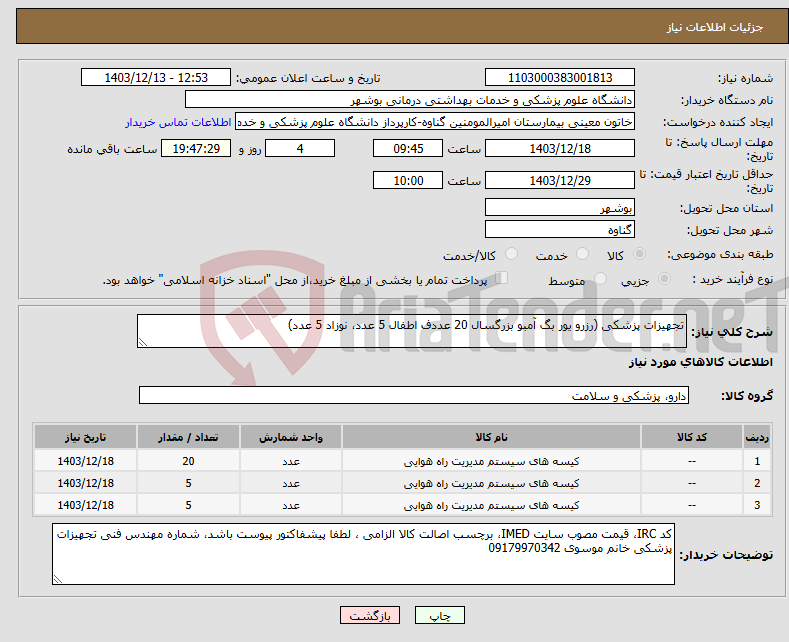Click the product name in row 2

[491, 484]
